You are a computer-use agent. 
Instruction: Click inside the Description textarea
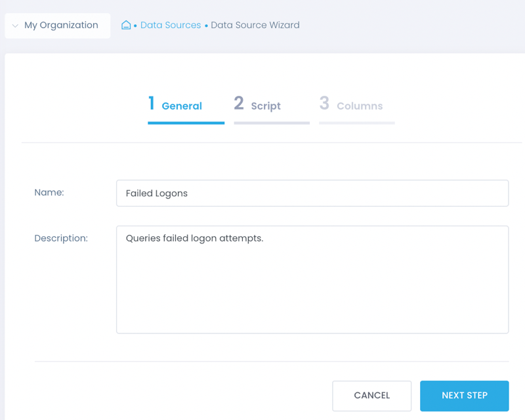pyautogui.click(x=312, y=279)
